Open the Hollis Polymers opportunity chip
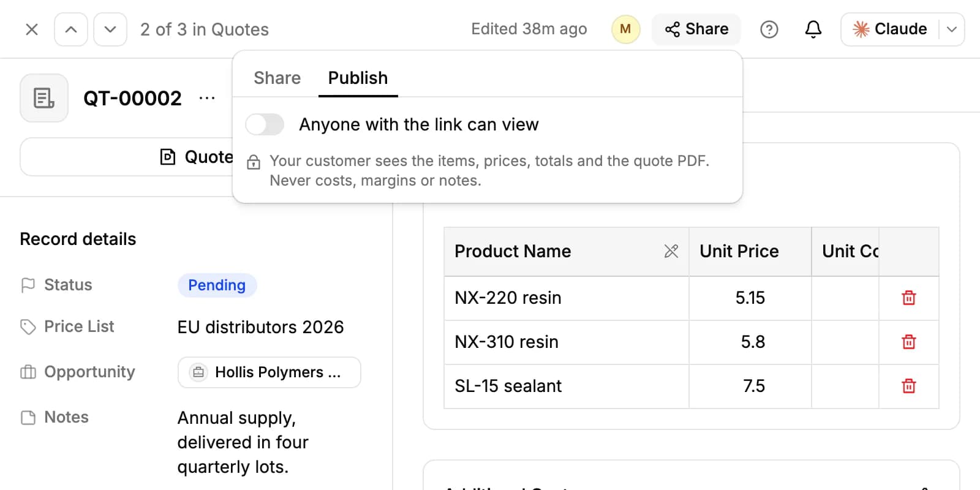The image size is (980, 490). tap(269, 372)
